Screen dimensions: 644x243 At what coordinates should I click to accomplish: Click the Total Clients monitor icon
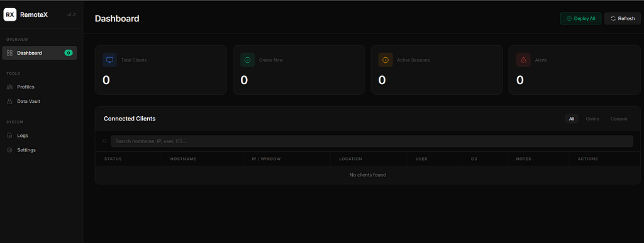(109, 60)
